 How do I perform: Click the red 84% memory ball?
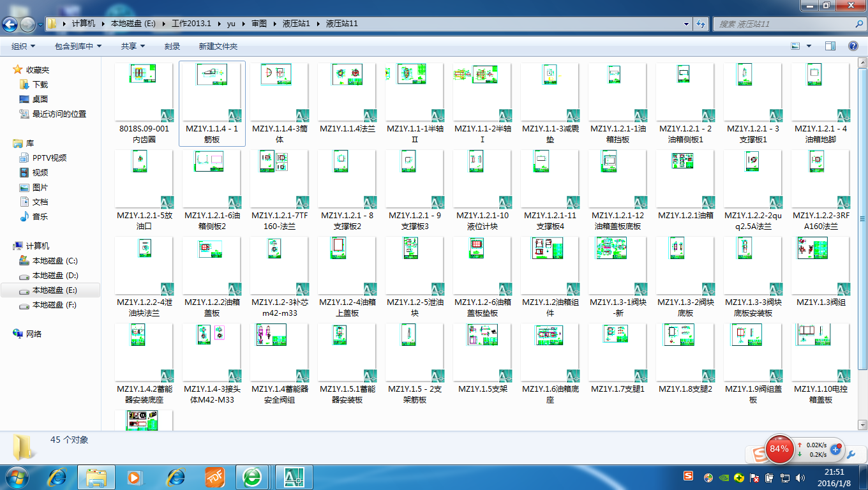[x=779, y=449]
